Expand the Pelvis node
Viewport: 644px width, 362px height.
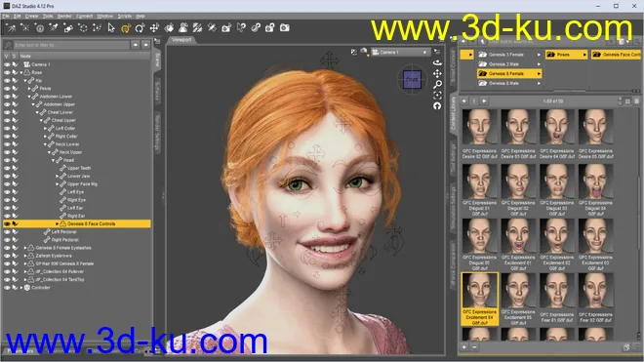(x=29, y=89)
